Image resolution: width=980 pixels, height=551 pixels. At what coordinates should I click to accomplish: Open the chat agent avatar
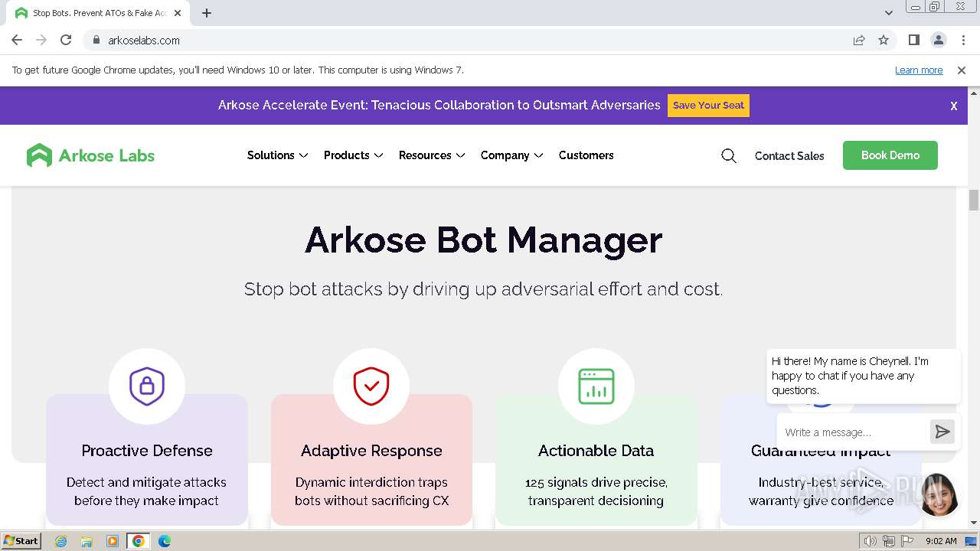point(939,495)
